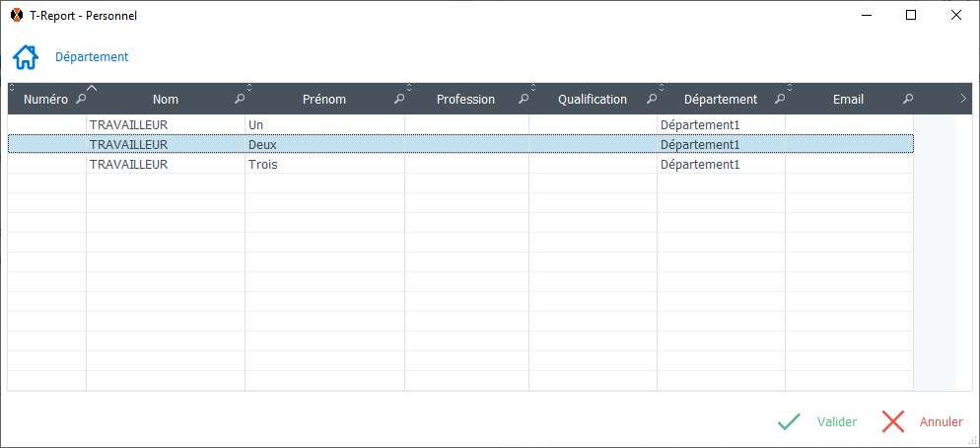This screenshot has height=448, width=980.
Task: Click the search magnifier in Qualification column
Action: (652, 100)
